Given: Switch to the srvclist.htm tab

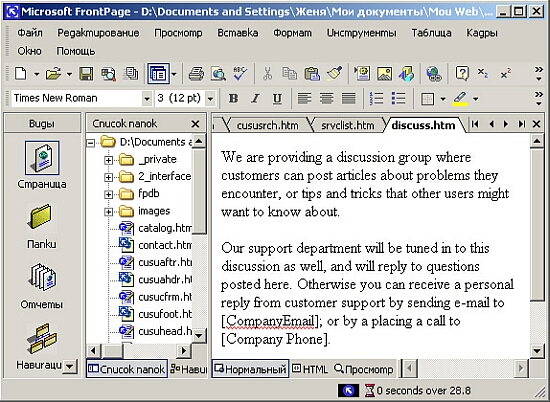Looking at the screenshot, I should tap(348, 125).
